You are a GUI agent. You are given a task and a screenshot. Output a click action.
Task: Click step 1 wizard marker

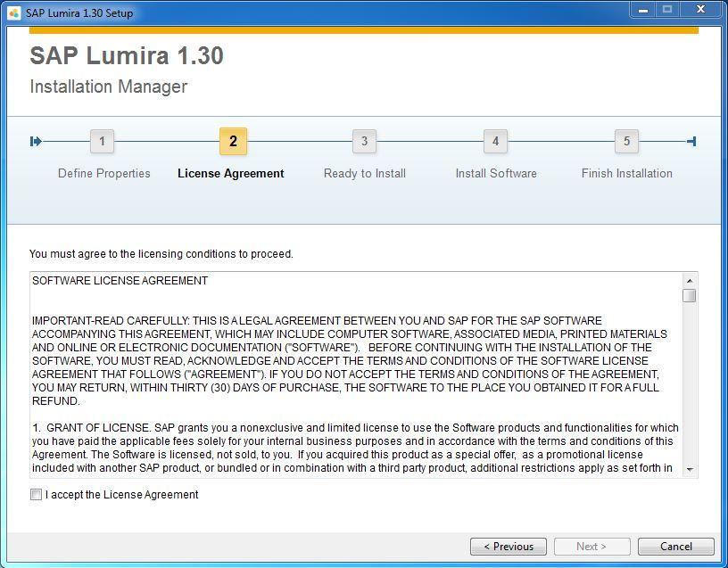[x=102, y=141]
